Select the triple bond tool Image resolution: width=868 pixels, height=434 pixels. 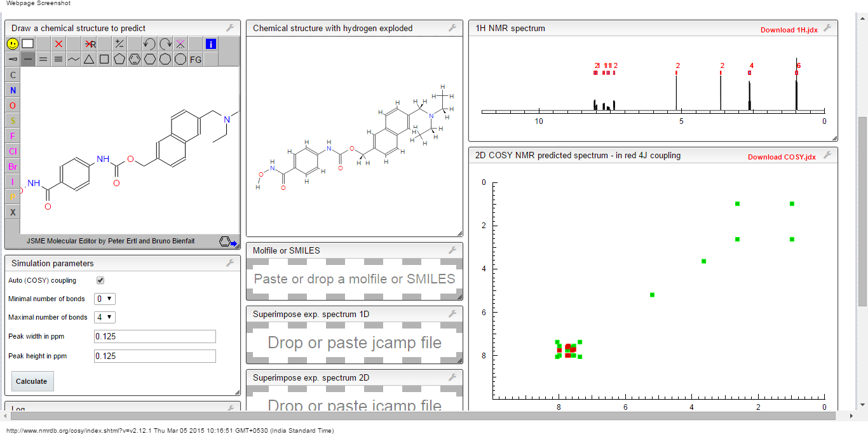click(x=58, y=59)
